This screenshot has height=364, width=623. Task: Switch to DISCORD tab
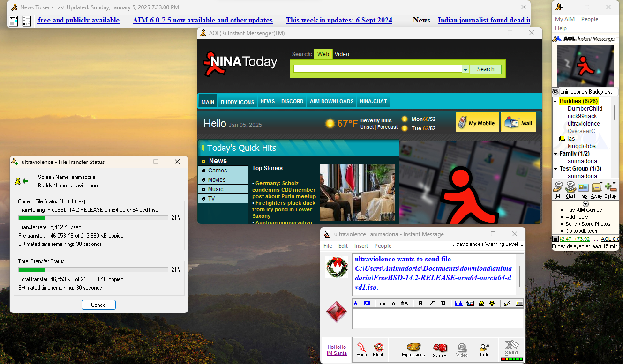click(x=293, y=101)
